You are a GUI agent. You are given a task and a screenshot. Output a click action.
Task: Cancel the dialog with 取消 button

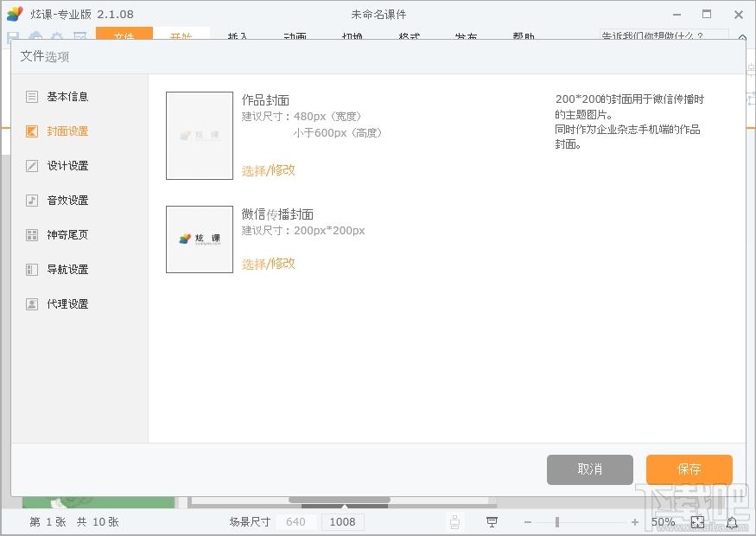[x=589, y=469]
